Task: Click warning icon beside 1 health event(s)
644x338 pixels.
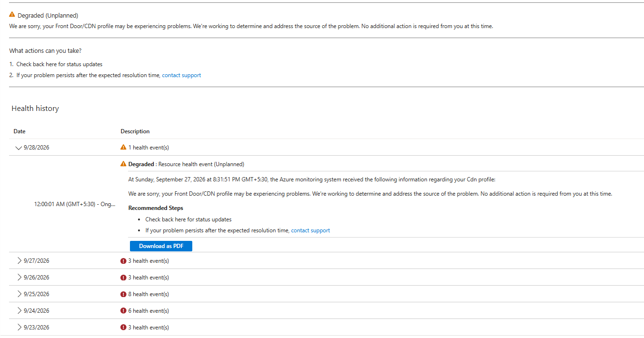Action: point(123,147)
